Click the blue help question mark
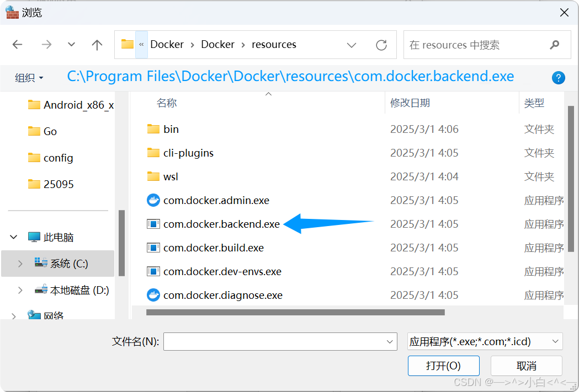Viewport: 579px width, 392px height. [559, 78]
